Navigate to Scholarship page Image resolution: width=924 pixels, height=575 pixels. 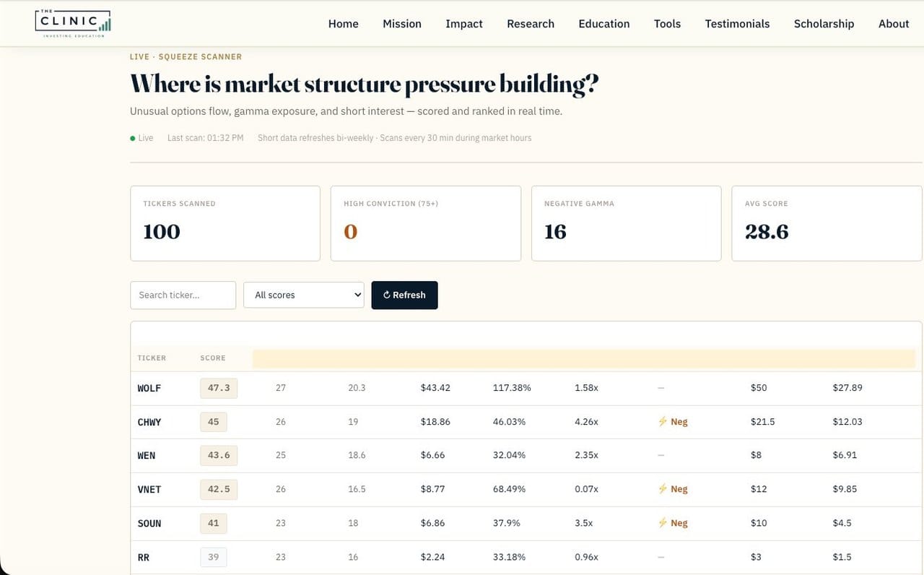pyautogui.click(x=824, y=24)
